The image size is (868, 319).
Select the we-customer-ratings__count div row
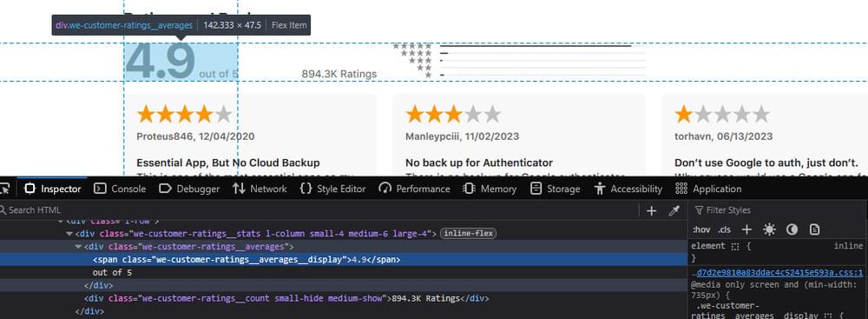click(x=343, y=298)
